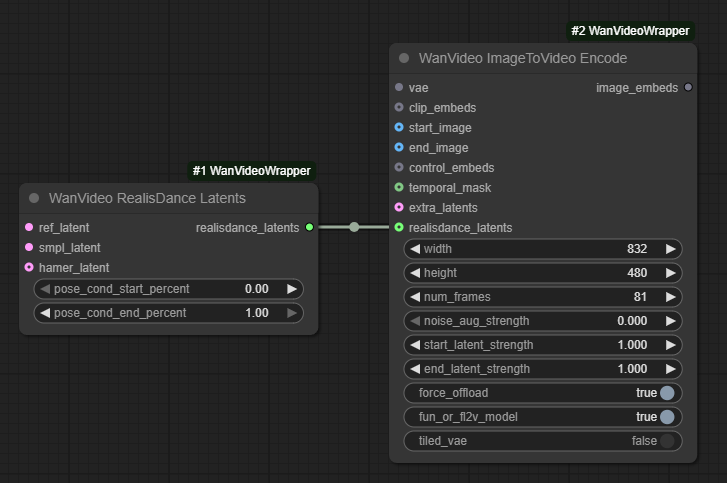Click the vae input socket
The height and width of the screenshot is (483, 727).
[x=399, y=87]
